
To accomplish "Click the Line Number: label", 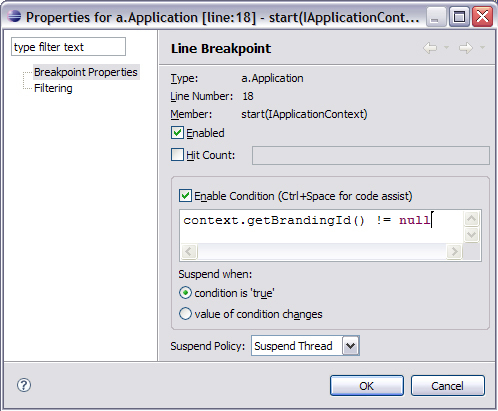I will coord(202,96).
